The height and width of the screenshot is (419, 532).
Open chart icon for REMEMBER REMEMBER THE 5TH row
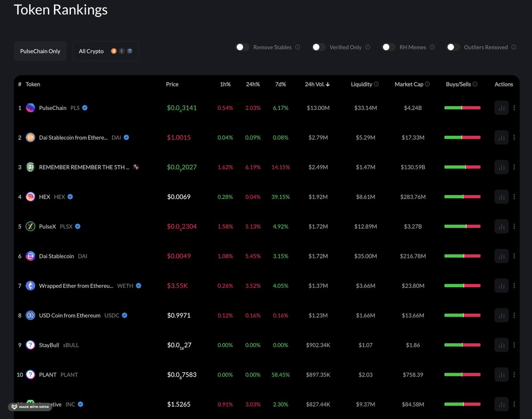pyautogui.click(x=501, y=167)
